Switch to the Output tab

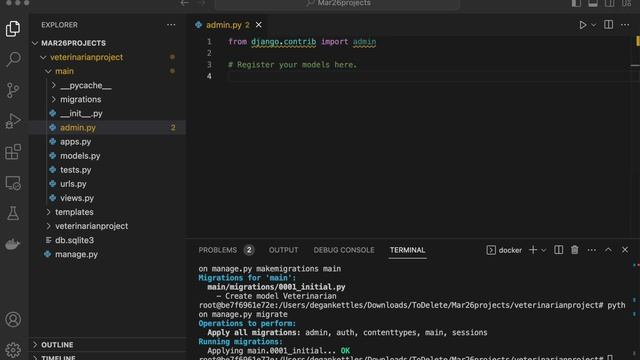(283, 250)
